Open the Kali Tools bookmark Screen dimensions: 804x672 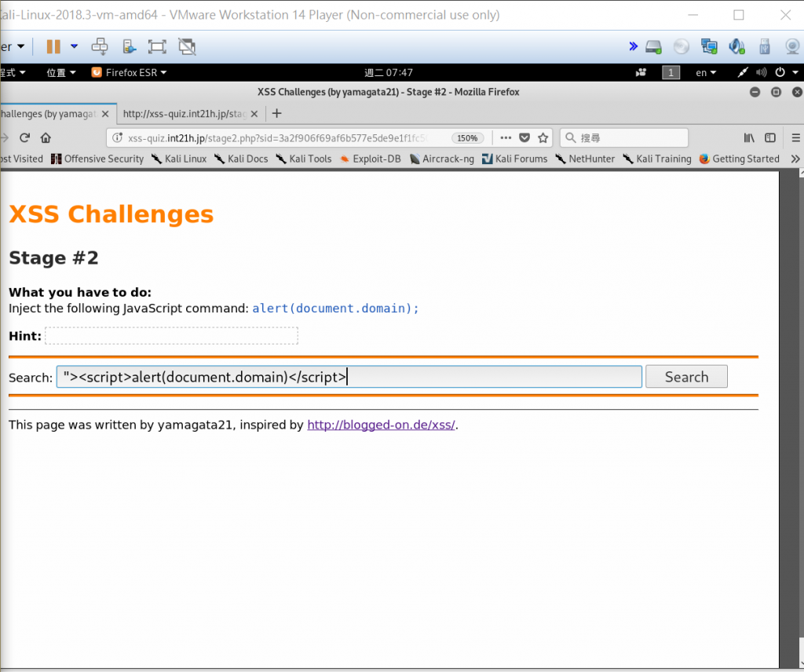pyautogui.click(x=304, y=159)
